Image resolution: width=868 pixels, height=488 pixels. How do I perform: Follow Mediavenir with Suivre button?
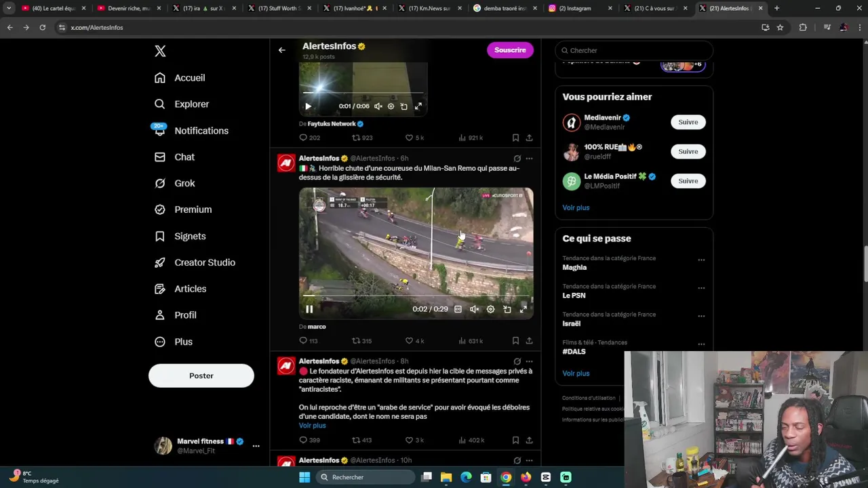[688, 122]
